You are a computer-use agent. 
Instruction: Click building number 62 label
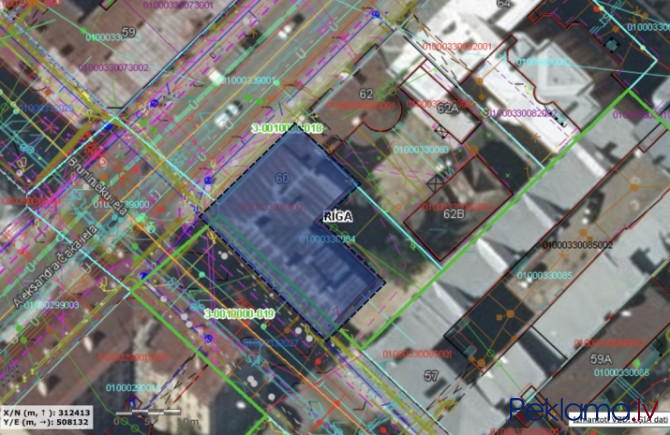coord(366,94)
